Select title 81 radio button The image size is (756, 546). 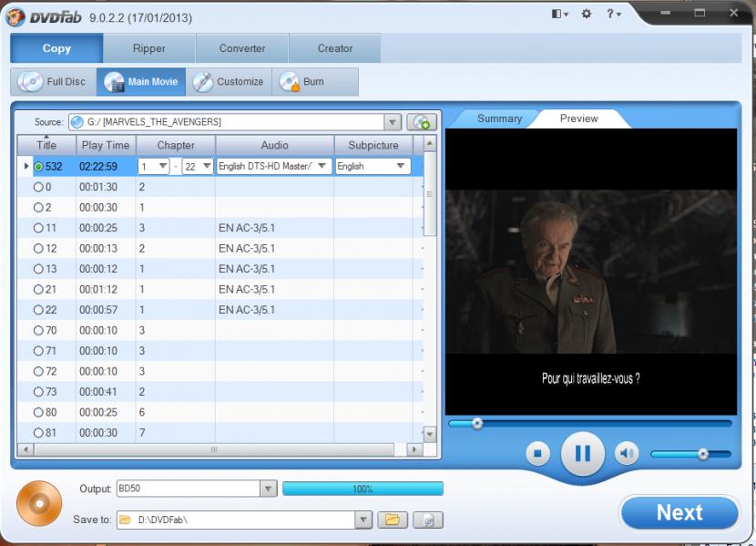tap(38, 433)
